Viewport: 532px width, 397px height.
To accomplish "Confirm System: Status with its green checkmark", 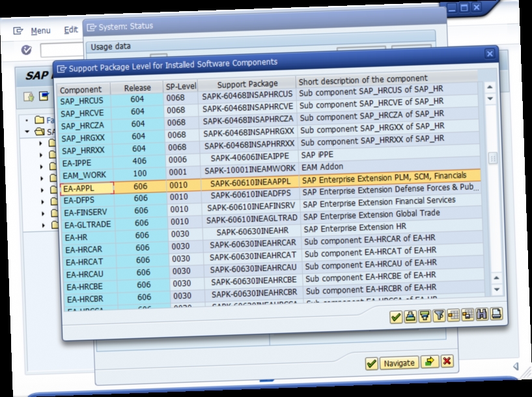I will [x=372, y=363].
